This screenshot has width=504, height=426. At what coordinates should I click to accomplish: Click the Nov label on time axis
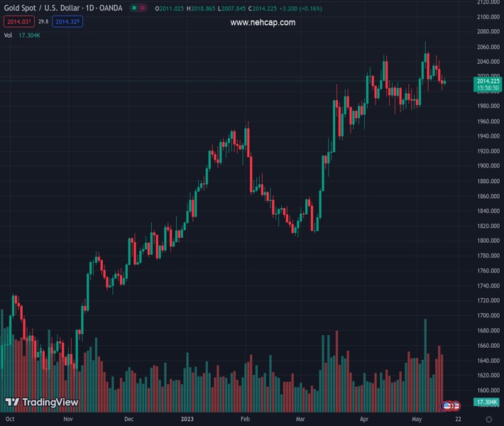68,420
